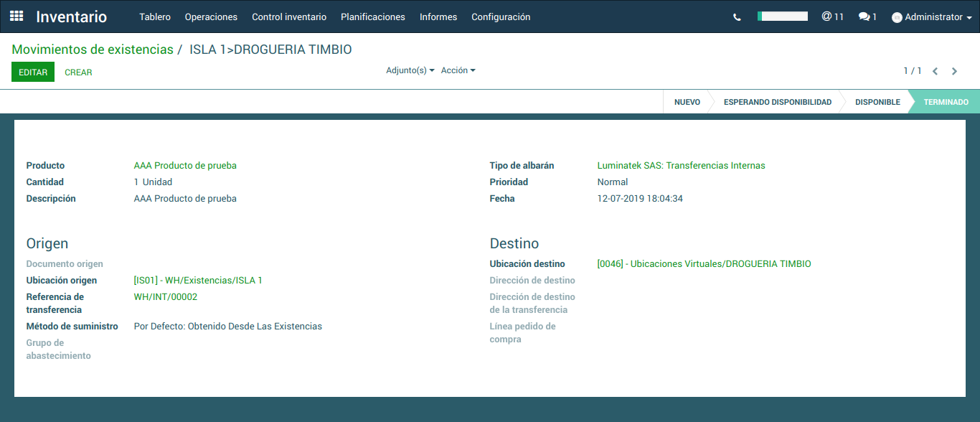980x422 pixels.
Task: Expand the Acción dropdown
Action: point(458,70)
